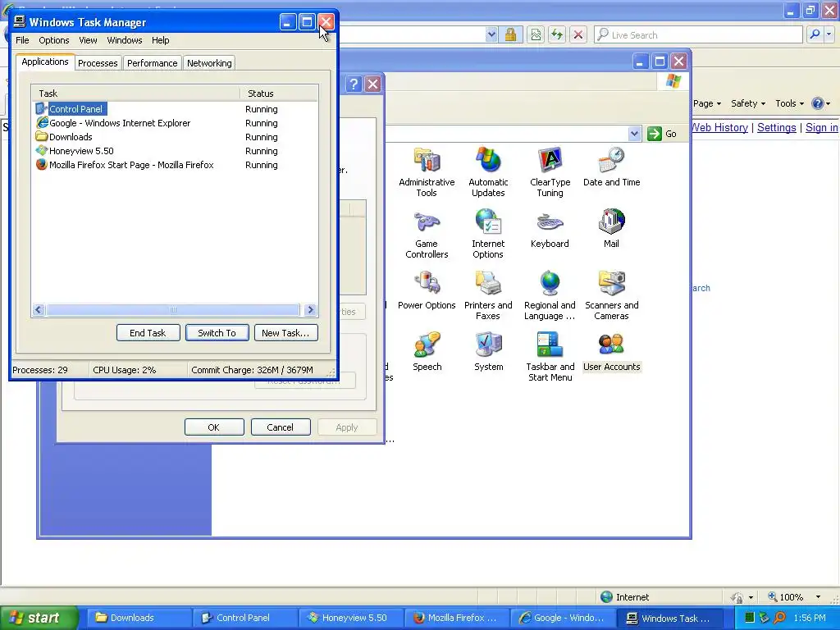Viewport: 840px width, 630px height.
Task: Open Printers and Faxes icon
Action: coord(488,295)
